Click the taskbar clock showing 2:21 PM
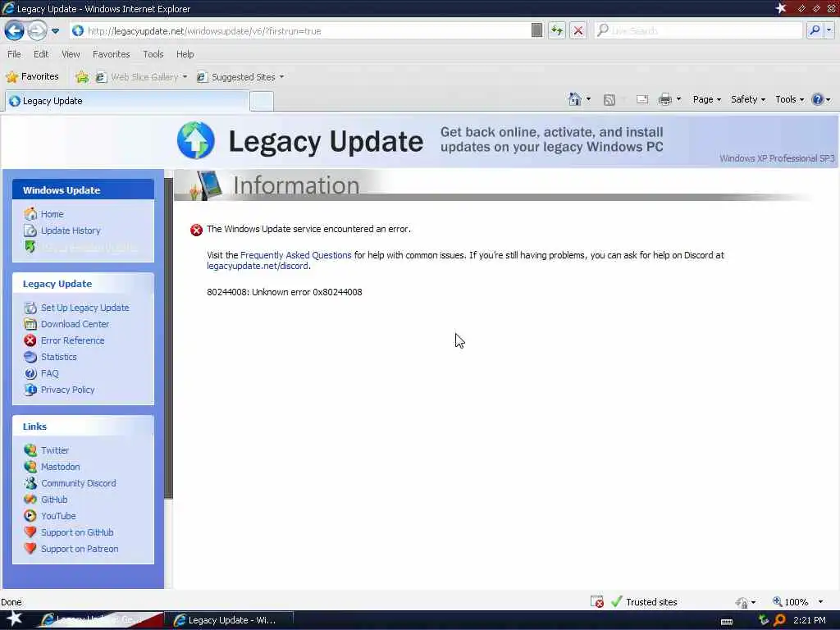The width and height of the screenshot is (840, 630). (x=809, y=620)
